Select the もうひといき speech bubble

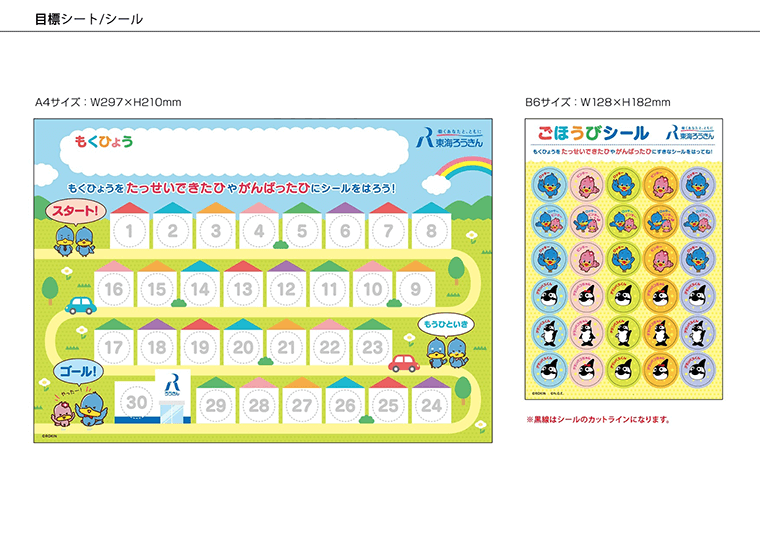click(445, 324)
